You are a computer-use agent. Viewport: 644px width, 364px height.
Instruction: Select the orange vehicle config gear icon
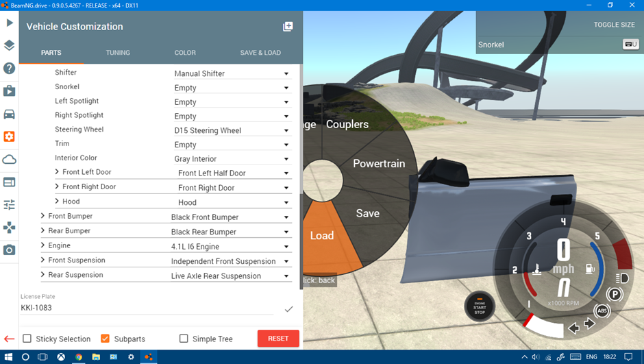pos(10,136)
